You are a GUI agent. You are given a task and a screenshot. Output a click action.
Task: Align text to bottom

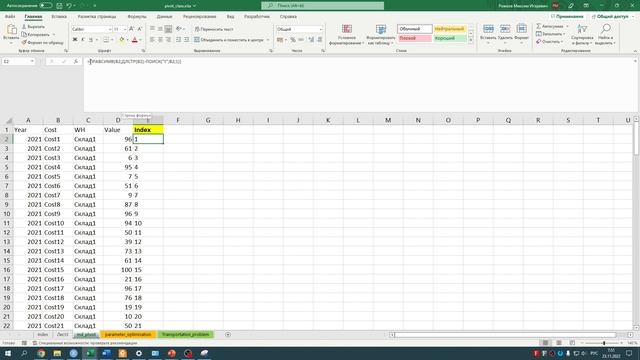(x=168, y=29)
